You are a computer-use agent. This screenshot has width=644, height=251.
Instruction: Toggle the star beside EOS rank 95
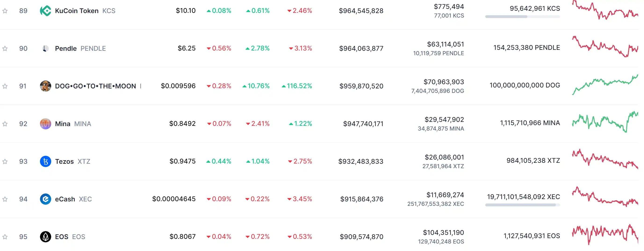click(5, 237)
